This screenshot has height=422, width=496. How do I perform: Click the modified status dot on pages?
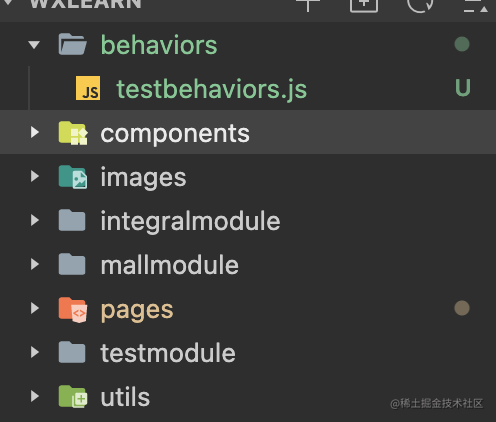tap(462, 308)
